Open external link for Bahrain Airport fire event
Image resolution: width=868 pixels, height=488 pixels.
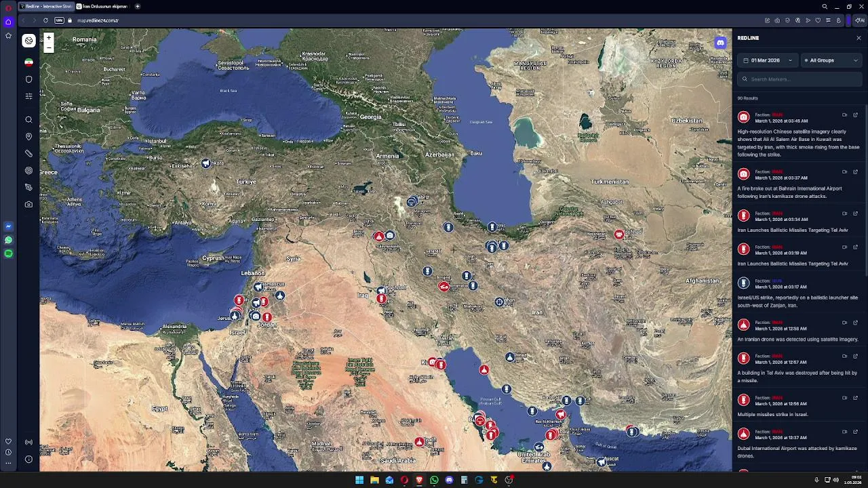tap(855, 172)
